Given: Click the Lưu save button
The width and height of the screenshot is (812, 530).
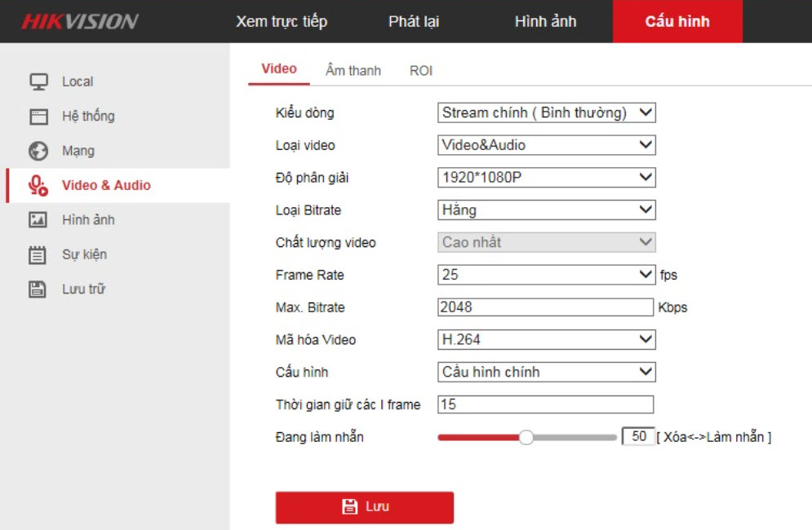Looking at the screenshot, I should pyautogui.click(x=365, y=506).
